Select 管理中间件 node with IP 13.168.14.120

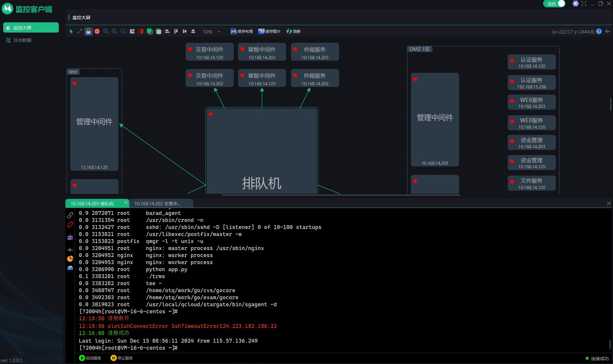(94, 124)
